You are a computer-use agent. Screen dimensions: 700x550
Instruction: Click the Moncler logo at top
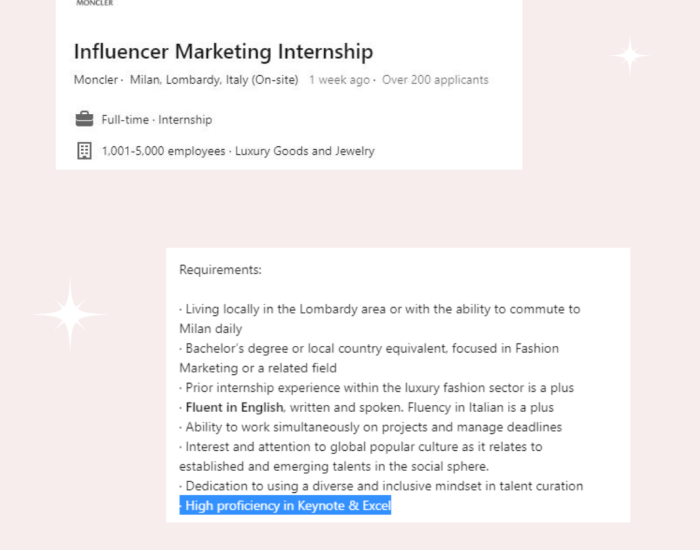pos(95,3)
